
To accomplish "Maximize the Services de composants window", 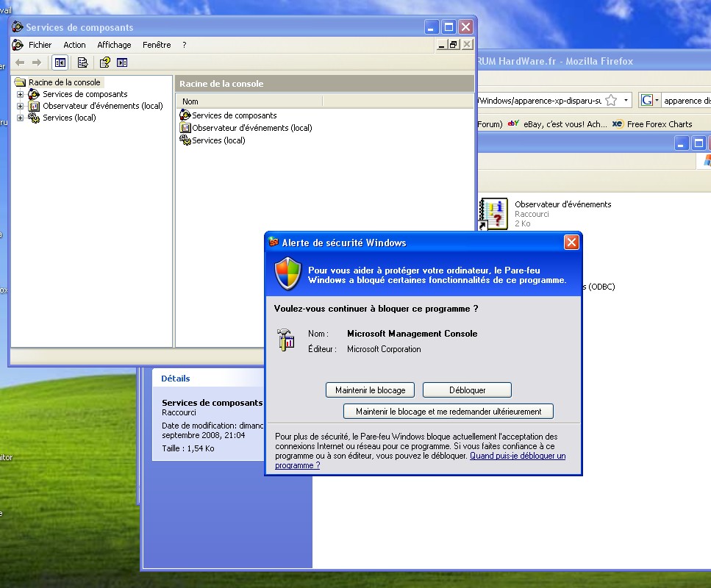I will click(449, 27).
